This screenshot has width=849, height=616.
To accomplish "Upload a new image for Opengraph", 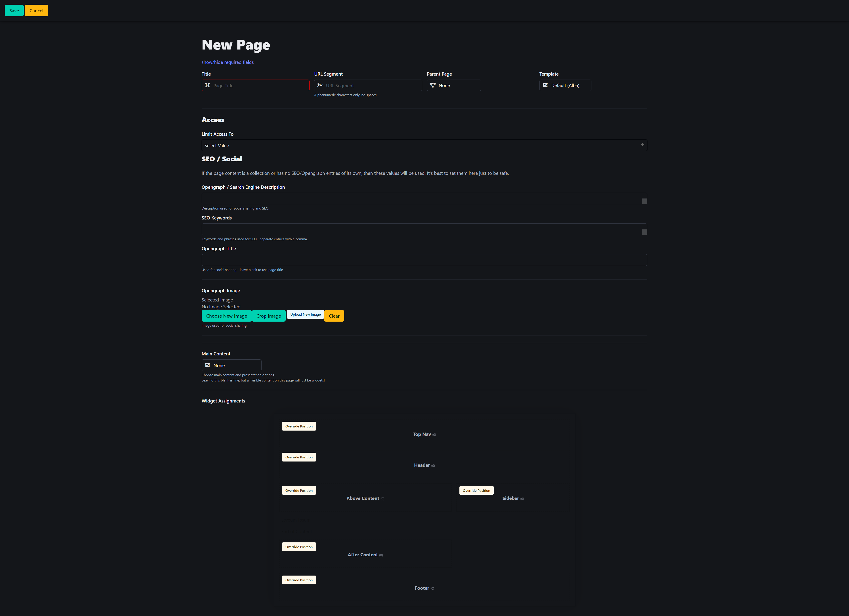I will point(305,314).
